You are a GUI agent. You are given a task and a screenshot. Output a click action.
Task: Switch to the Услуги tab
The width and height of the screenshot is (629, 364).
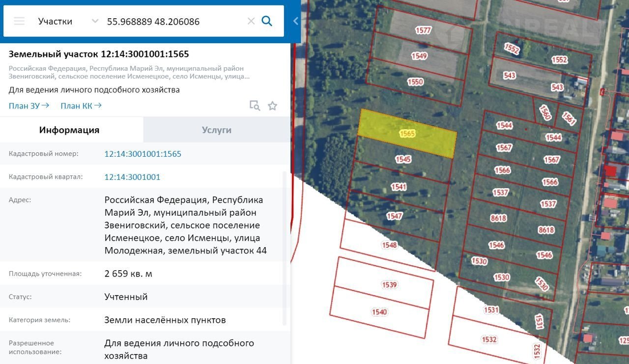pyautogui.click(x=216, y=130)
